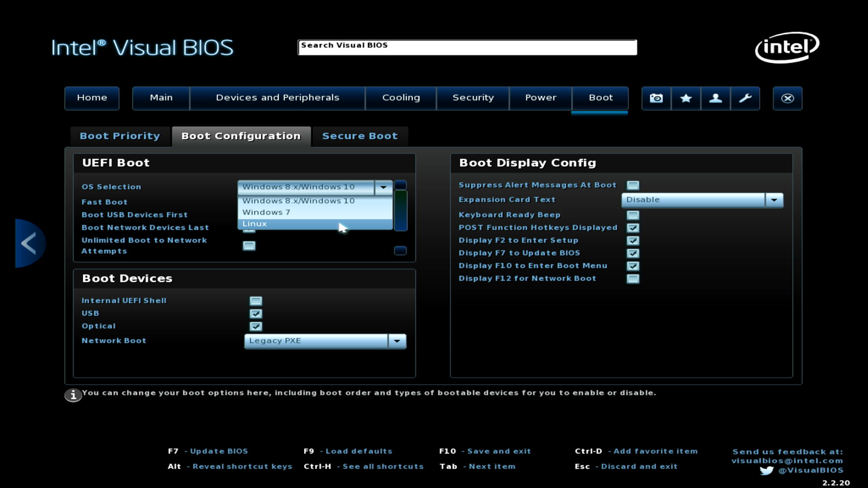Click the Intel logo
The width and height of the screenshot is (868, 488).
(787, 47)
